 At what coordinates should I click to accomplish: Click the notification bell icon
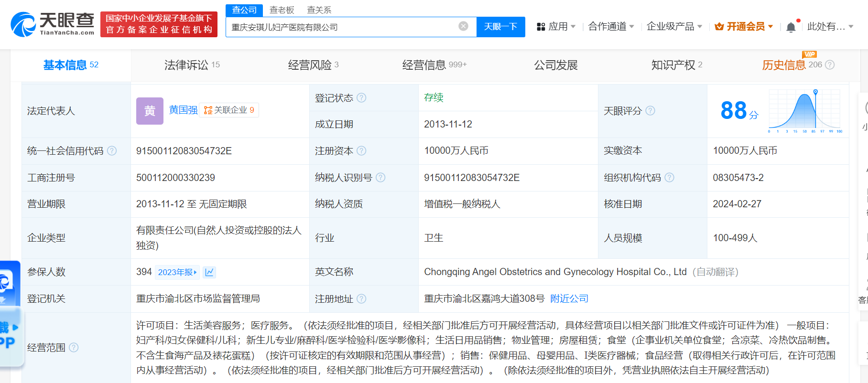[x=791, y=27]
